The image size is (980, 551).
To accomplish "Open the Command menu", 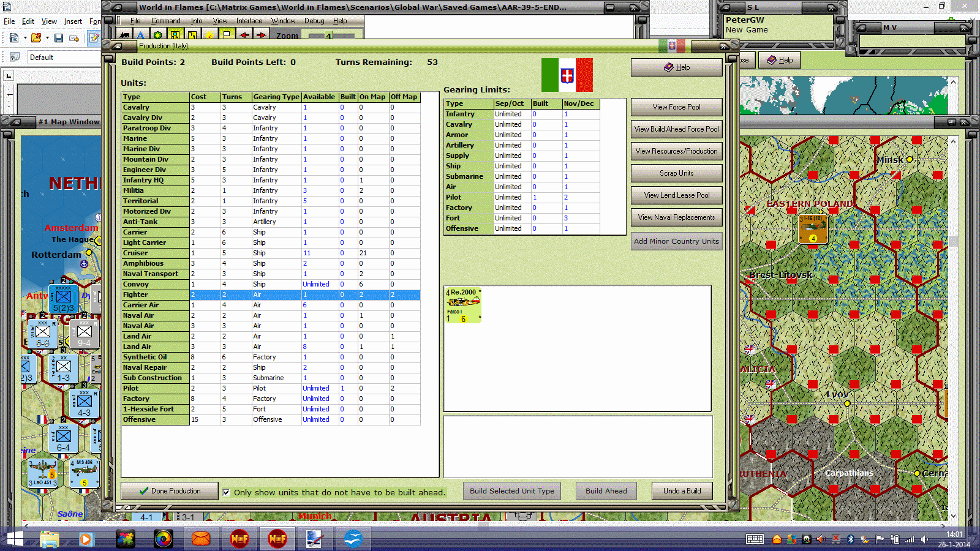I will pos(166,21).
